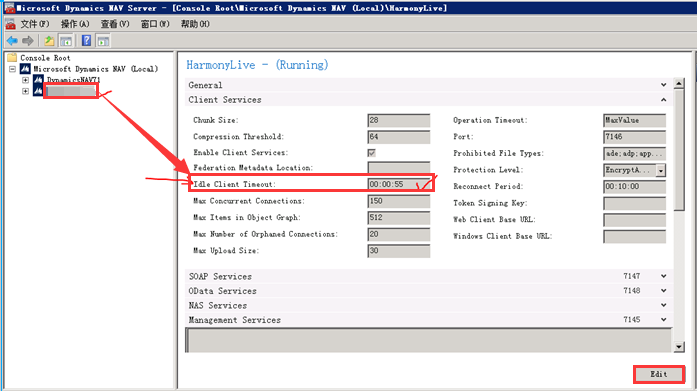Click the Edit button

pos(659,374)
